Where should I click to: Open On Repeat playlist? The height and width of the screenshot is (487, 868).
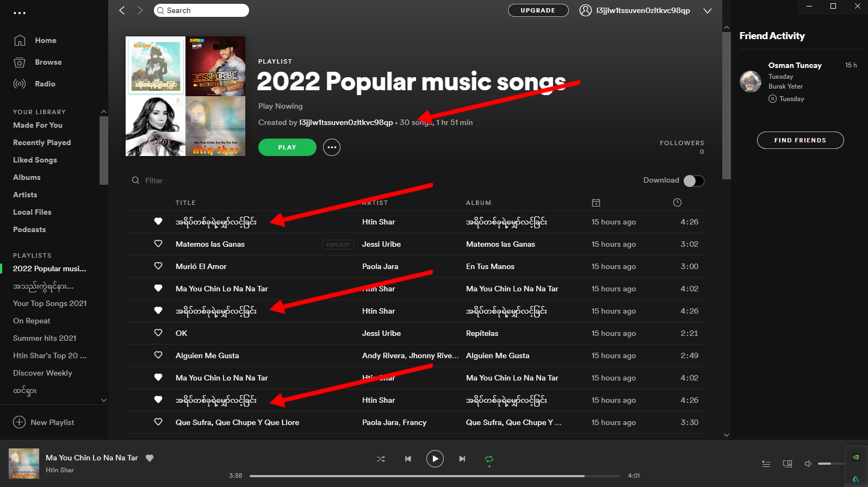[32, 321]
